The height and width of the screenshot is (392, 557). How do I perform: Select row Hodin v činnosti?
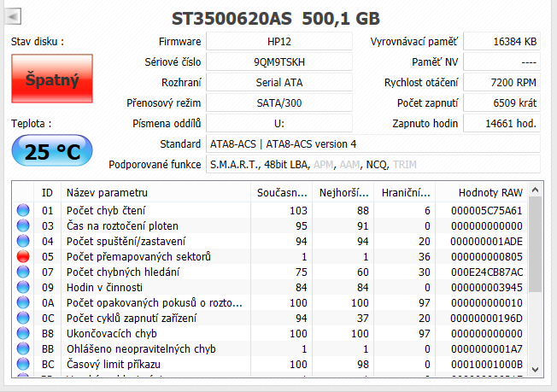(x=270, y=287)
